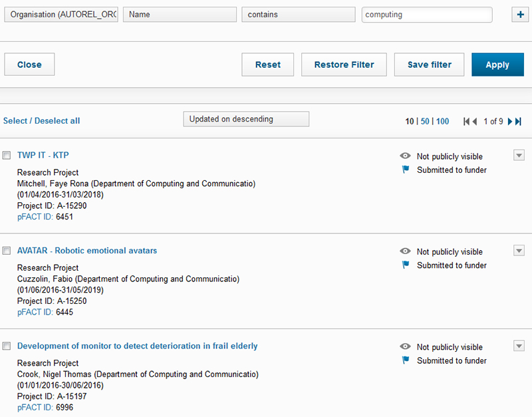Show 100 results per page
This screenshot has height=417, width=532.
tap(442, 121)
